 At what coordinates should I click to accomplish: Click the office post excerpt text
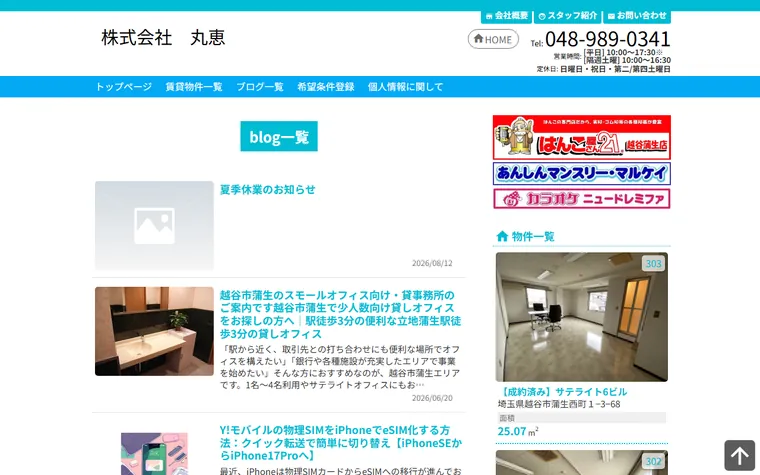click(340, 367)
